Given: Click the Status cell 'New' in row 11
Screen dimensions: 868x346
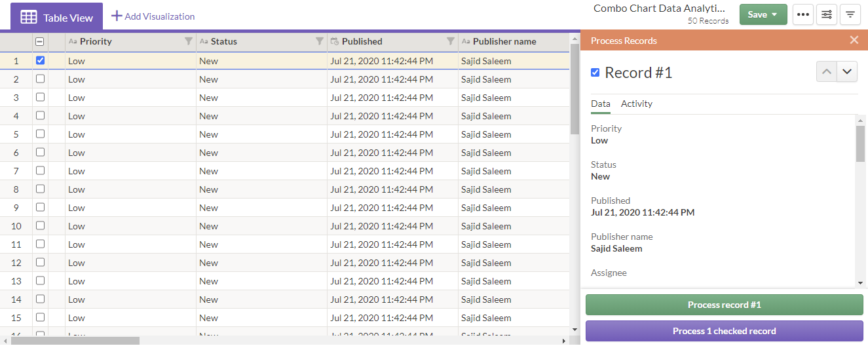Looking at the screenshot, I should (x=261, y=244).
